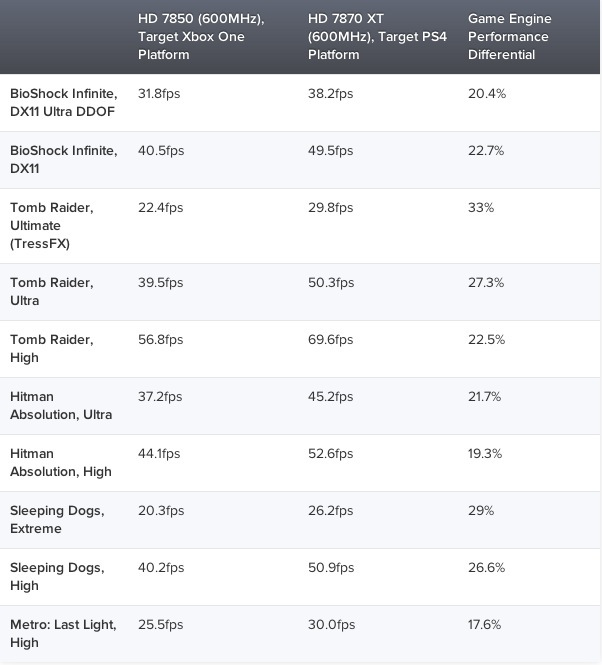Select the 69.6fps cell
The image size is (602, 665).
331,339
